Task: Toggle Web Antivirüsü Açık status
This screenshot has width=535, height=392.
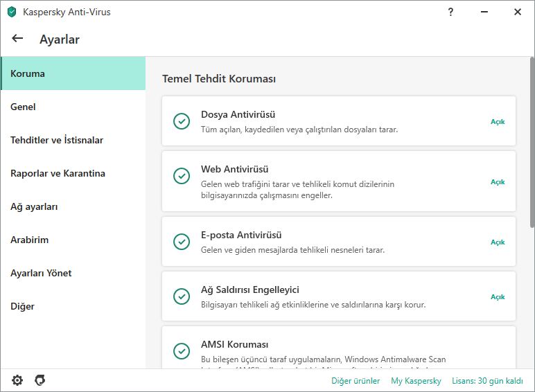Action: [x=498, y=182]
